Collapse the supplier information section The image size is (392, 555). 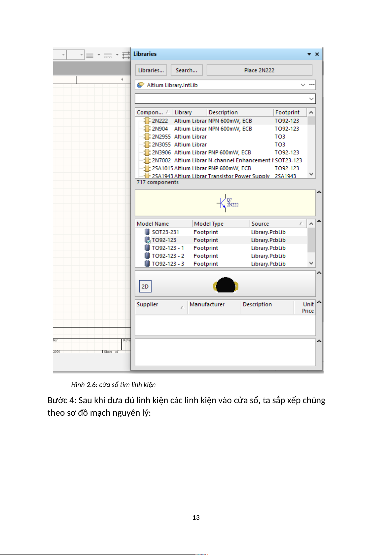319,302
